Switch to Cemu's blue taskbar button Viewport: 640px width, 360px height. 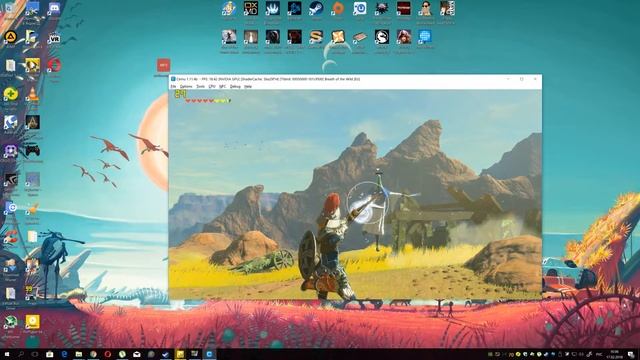pyautogui.click(x=209, y=354)
